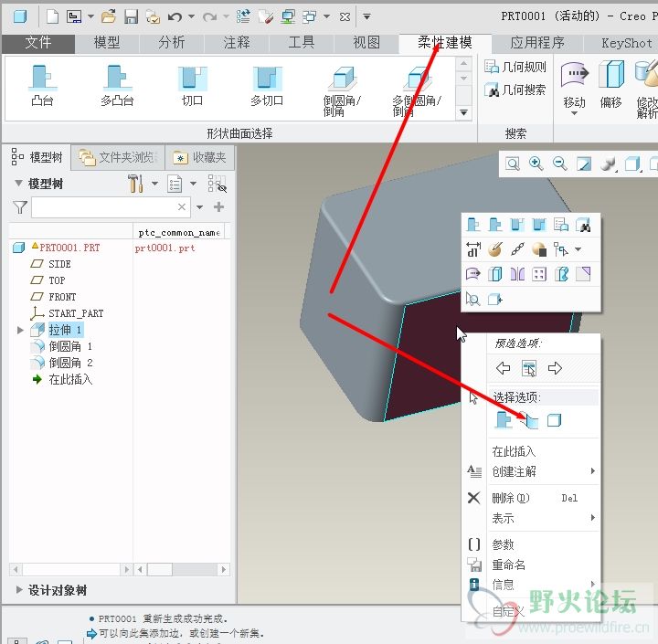Image resolution: width=658 pixels, height=644 pixels.
Task: Toggle model tree show/hide eye icon
Action: click(x=217, y=184)
